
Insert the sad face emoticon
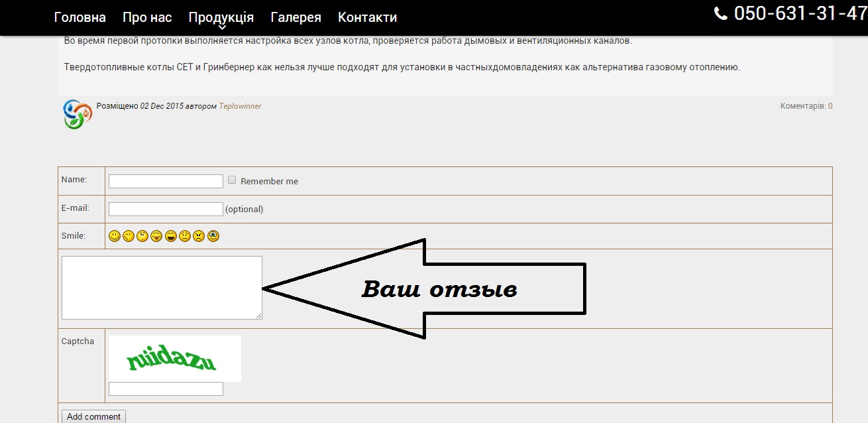coord(184,235)
